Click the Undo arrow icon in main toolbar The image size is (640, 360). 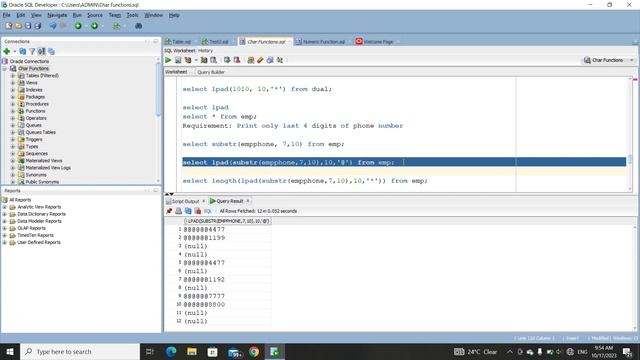pyautogui.click(x=53, y=26)
